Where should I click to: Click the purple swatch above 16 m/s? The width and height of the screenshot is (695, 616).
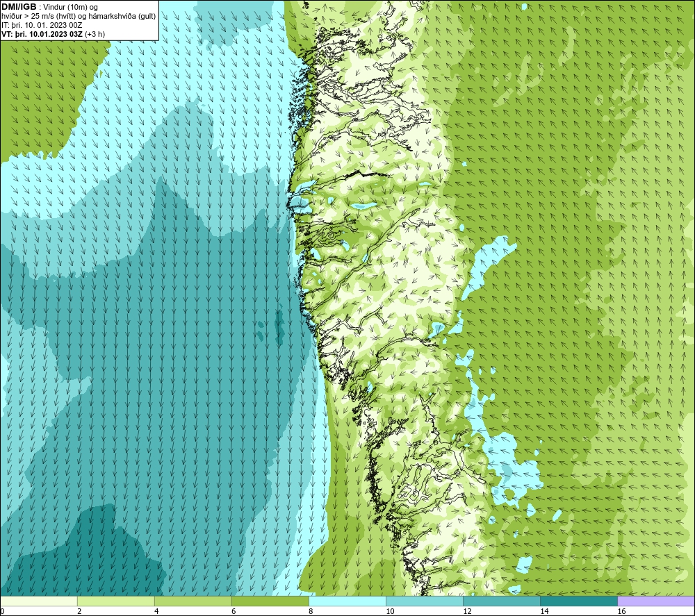(657, 601)
